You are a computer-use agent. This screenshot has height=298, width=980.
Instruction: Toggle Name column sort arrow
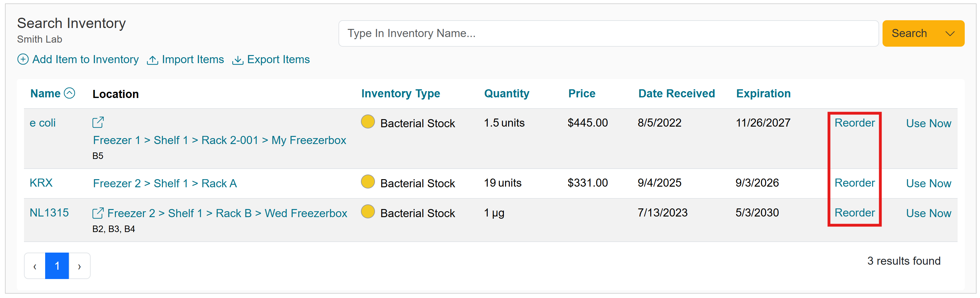click(70, 93)
